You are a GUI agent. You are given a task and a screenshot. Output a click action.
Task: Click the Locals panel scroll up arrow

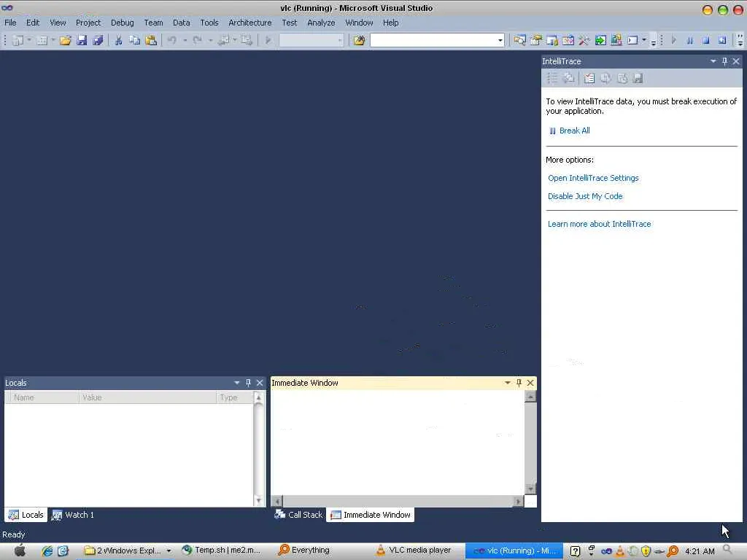pyautogui.click(x=259, y=397)
